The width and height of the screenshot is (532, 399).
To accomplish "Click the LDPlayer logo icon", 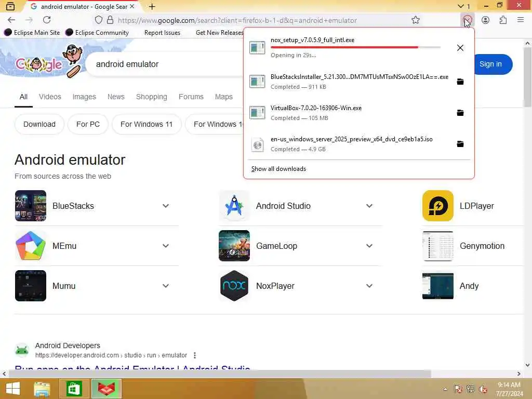I will coord(437,206).
